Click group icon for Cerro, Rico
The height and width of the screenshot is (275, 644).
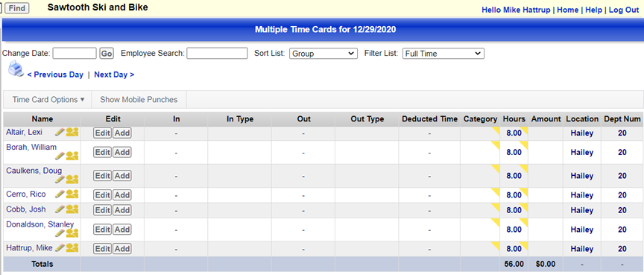pos(72,194)
